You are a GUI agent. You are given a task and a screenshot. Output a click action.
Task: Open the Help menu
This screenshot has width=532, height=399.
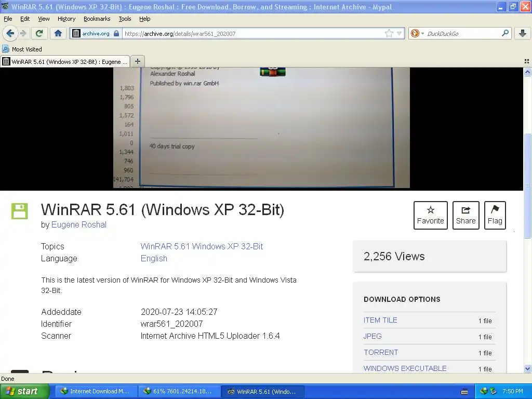145,19
